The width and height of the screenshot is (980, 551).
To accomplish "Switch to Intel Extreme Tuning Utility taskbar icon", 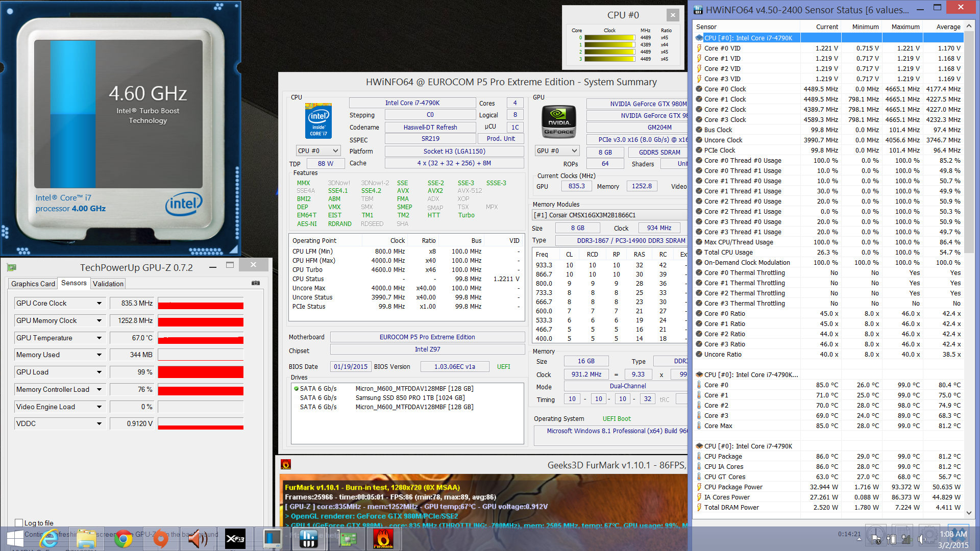I will coord(272,539).
